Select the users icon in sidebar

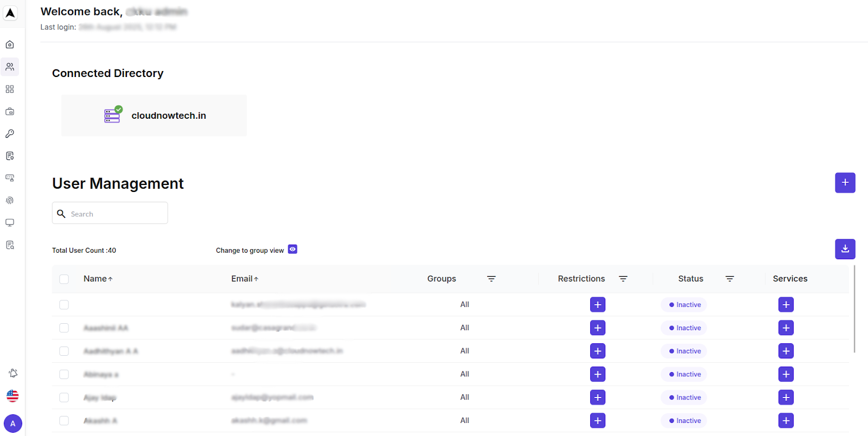[10, 67]
